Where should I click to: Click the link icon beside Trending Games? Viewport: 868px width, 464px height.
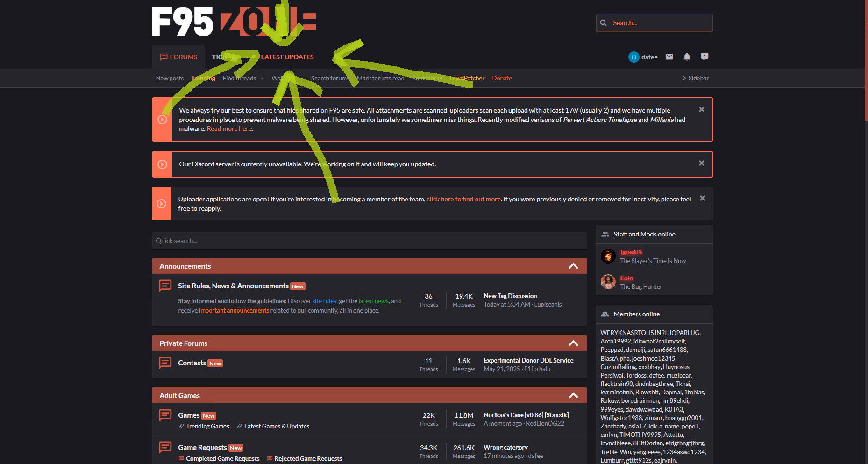pyautogui.click(x=181, y=426)
